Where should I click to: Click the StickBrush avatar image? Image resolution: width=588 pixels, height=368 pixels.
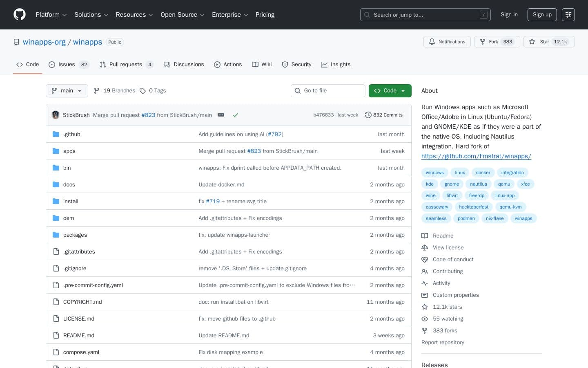[x=56, y=115]
